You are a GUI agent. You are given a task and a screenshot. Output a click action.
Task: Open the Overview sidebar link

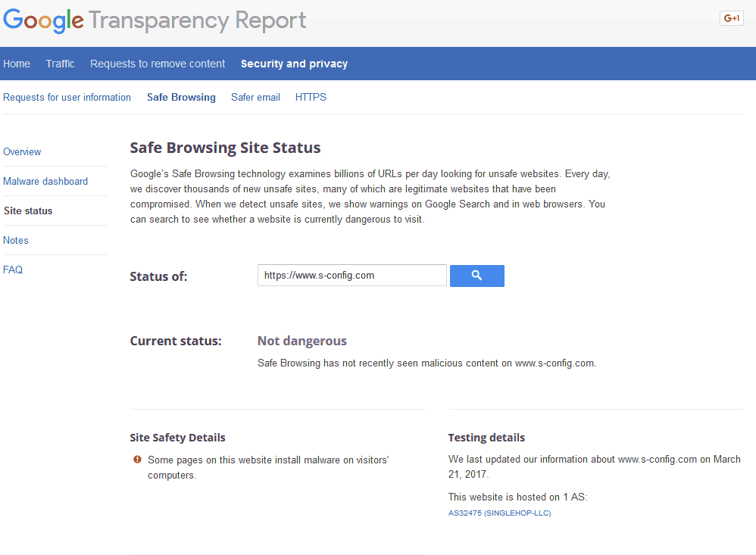click(x=22, y=151)
